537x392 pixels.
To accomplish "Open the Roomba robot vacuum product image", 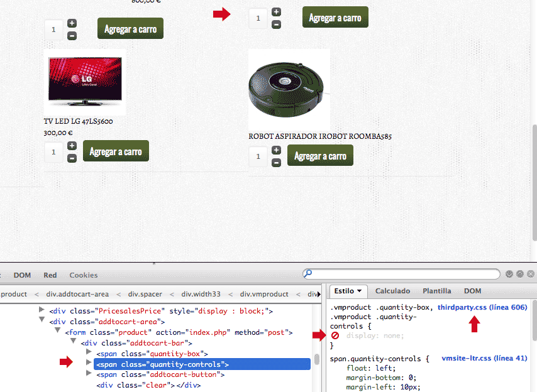I will click(289, 90).
